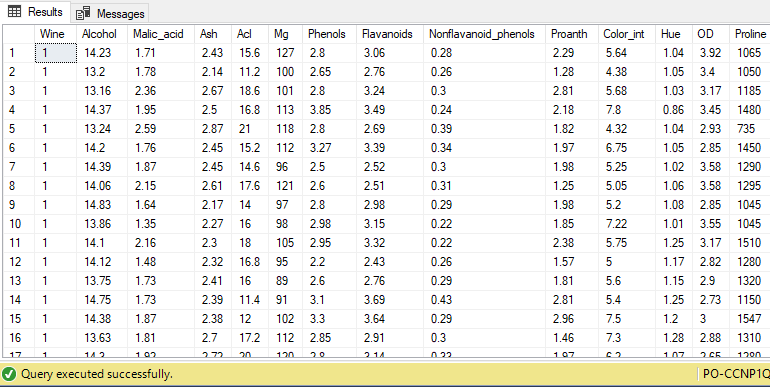Click Malic_acid value 2.36
Viewport: 770px width, 387px height.
(x=145, y=91)
